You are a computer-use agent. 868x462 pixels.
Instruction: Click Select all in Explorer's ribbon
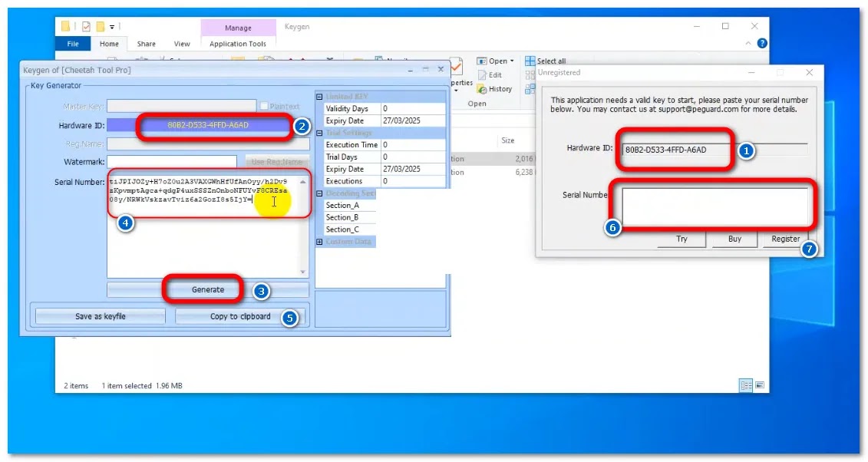(x=546, y=61)
